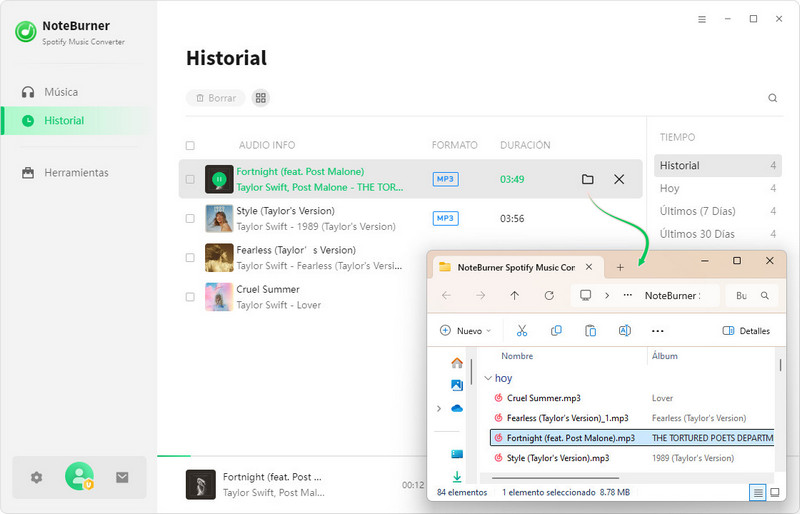Image resolution: width=800 pixels, height=514 pixels.
Task: Remove Fortnight track with the X icon
Action: coord(619,179)
